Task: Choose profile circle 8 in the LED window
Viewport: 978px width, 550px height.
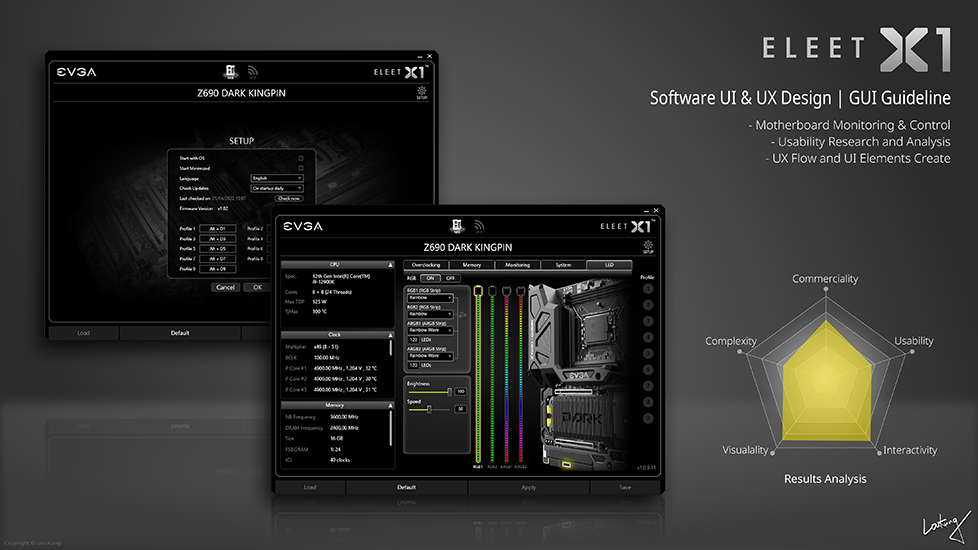Action: tap(648, 402)
